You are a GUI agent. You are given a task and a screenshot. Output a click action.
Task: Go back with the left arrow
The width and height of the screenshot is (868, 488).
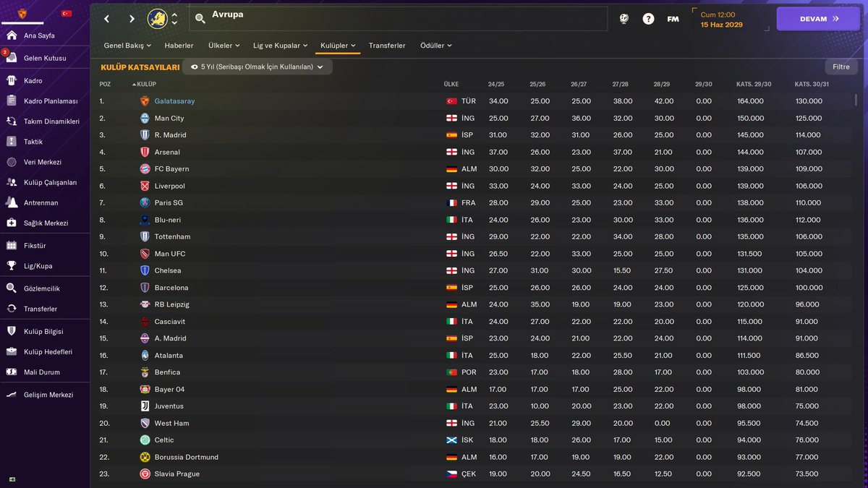[x=107, y=19]
